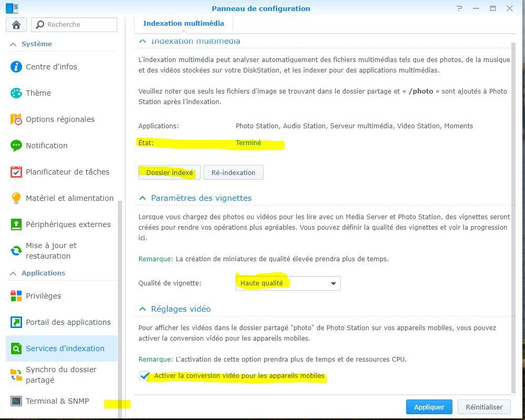Click the Ré-indexation button
Image resolution: width=525 pixels, height=420 pixels.
[x=234, y=172]
